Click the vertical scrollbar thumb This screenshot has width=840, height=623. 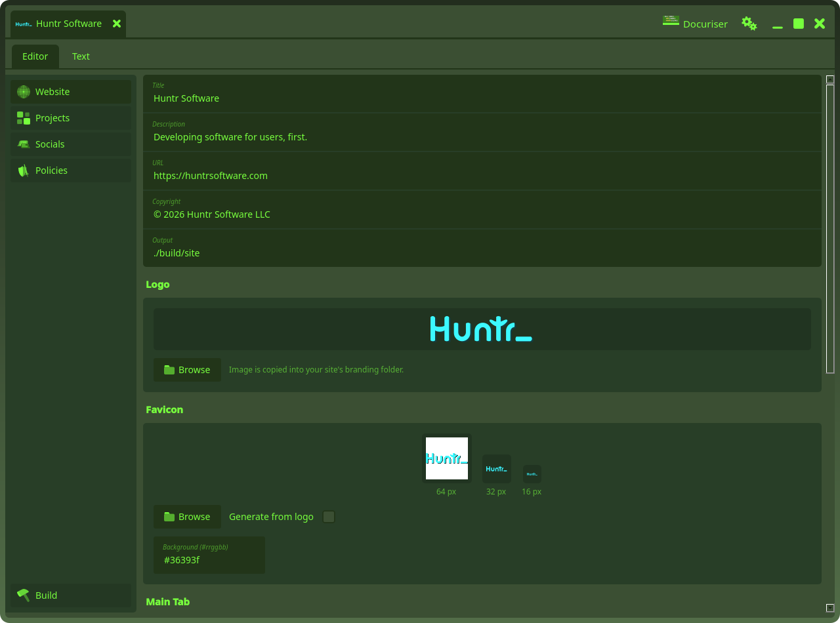tap(830, 229)
